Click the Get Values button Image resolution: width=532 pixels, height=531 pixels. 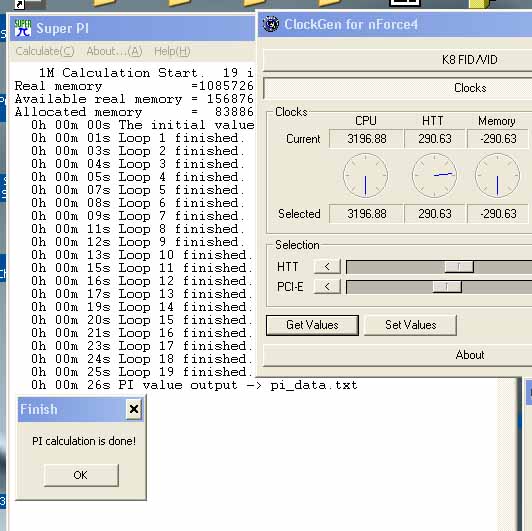(x=312, y=325)
